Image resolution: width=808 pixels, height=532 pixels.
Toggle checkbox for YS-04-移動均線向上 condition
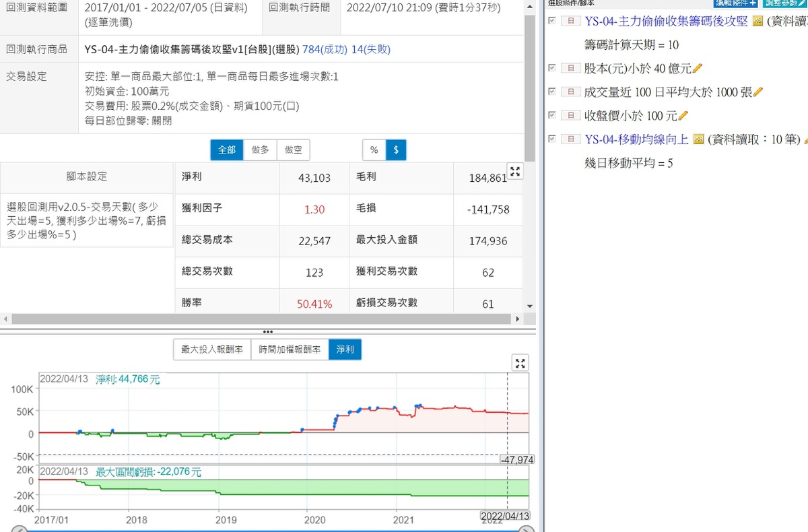[553, 139]
